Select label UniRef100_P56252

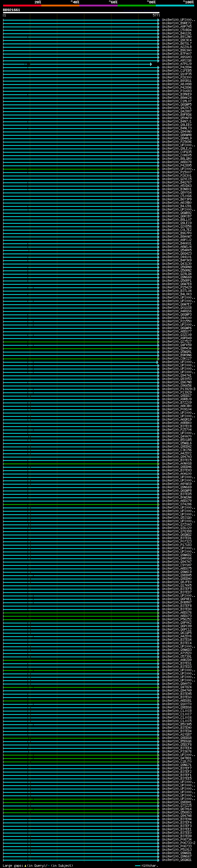point(176,619)
